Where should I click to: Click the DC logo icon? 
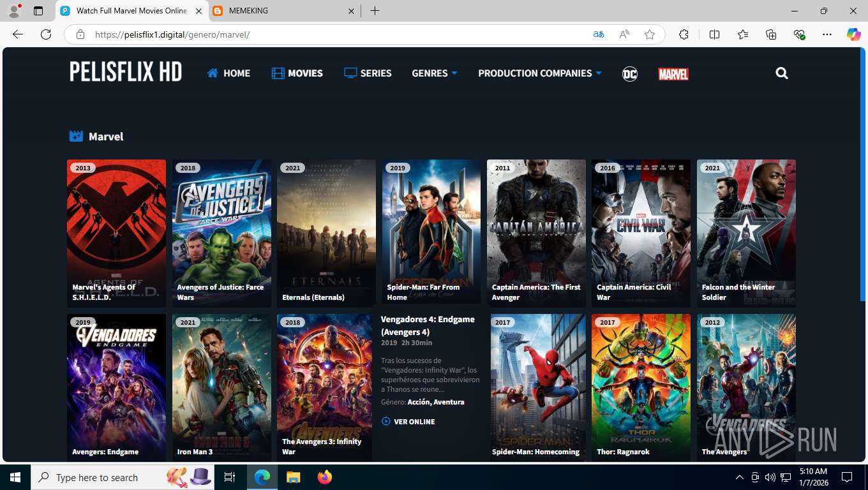(x=630, y=74)
